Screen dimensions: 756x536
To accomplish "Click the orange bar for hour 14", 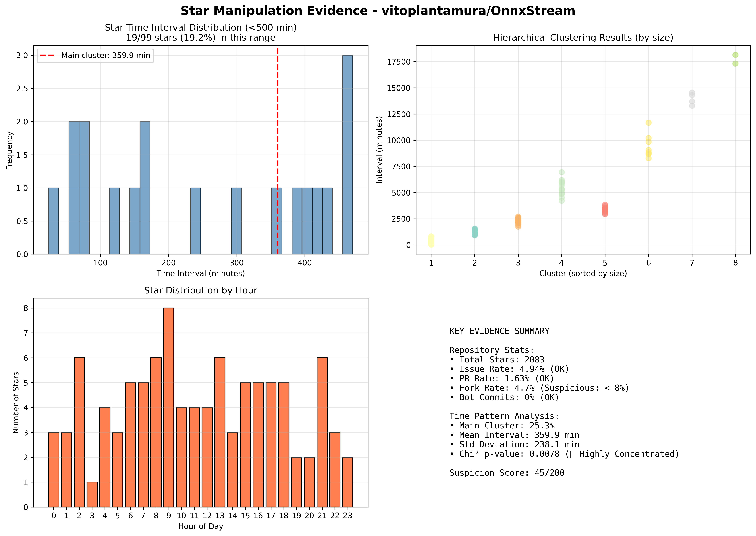I will pos(233,470).
